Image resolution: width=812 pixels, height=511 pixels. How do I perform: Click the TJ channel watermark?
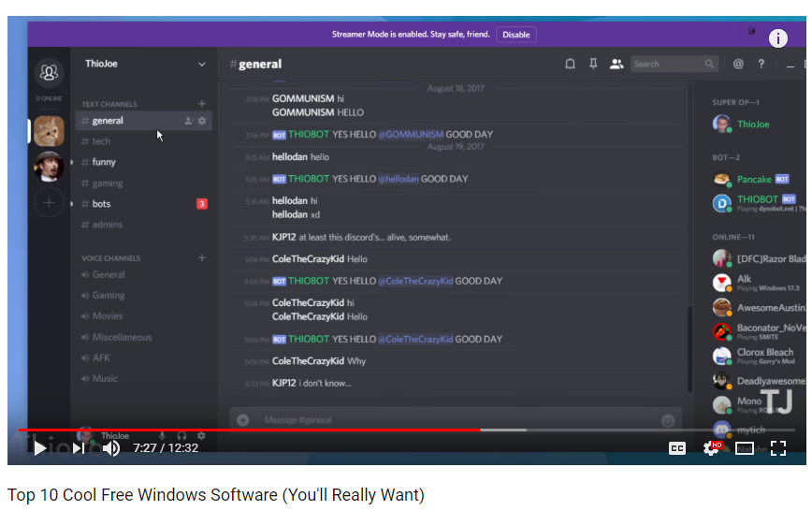(x=776, y=401)
